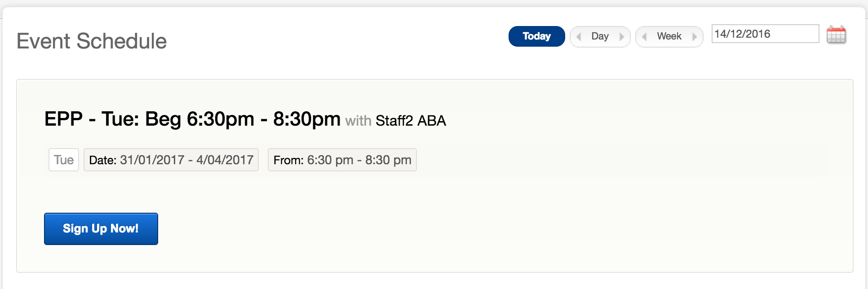Click the Event Schedule heading
Image resolution: width=868 pixels, height=289 pixels.
pos(92,41)
